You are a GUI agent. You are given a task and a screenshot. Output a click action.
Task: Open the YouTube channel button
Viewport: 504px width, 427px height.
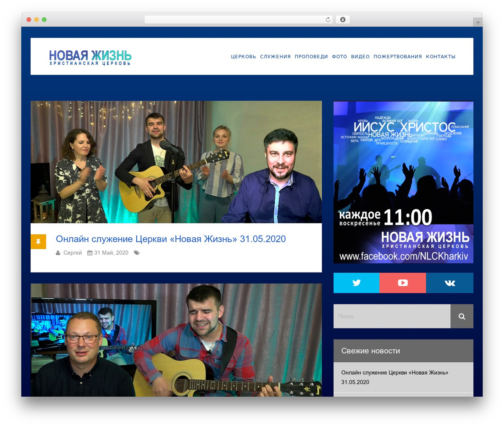point(403,283)
